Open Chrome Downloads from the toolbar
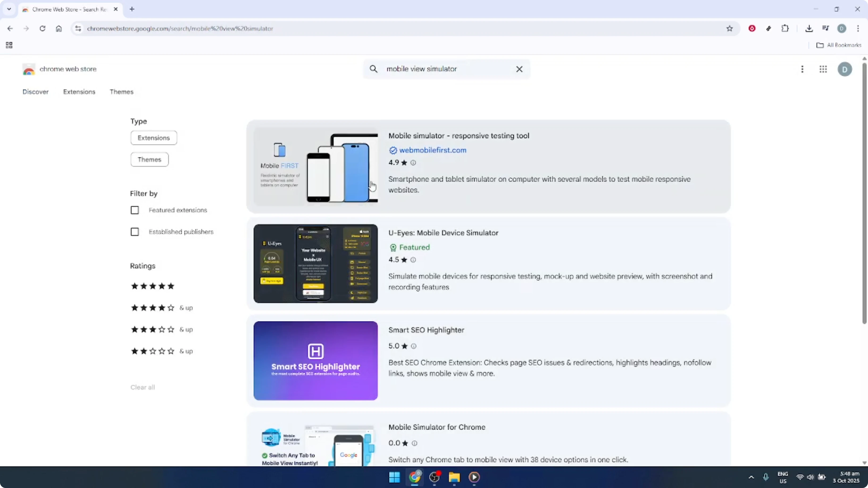Viewport: 868px width, 488px height. [x=809, y=28]
